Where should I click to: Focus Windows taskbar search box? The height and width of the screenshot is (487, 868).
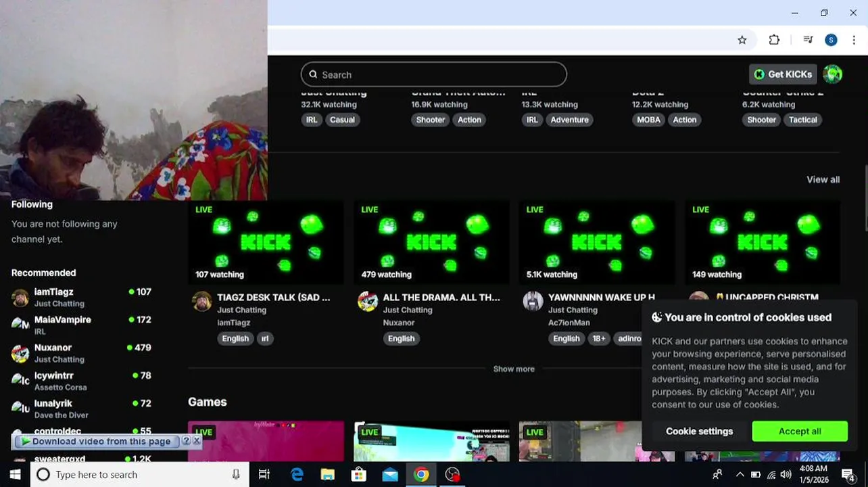(x=139, y=474)
